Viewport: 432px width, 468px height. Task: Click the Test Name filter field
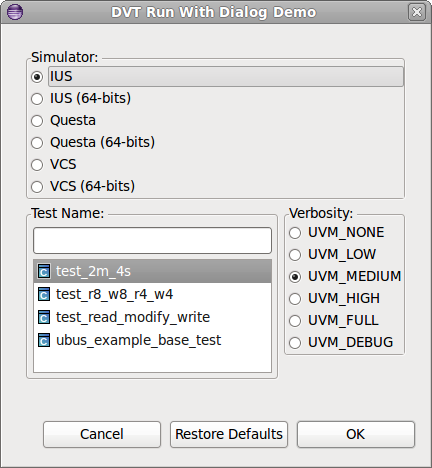(152, 240)
